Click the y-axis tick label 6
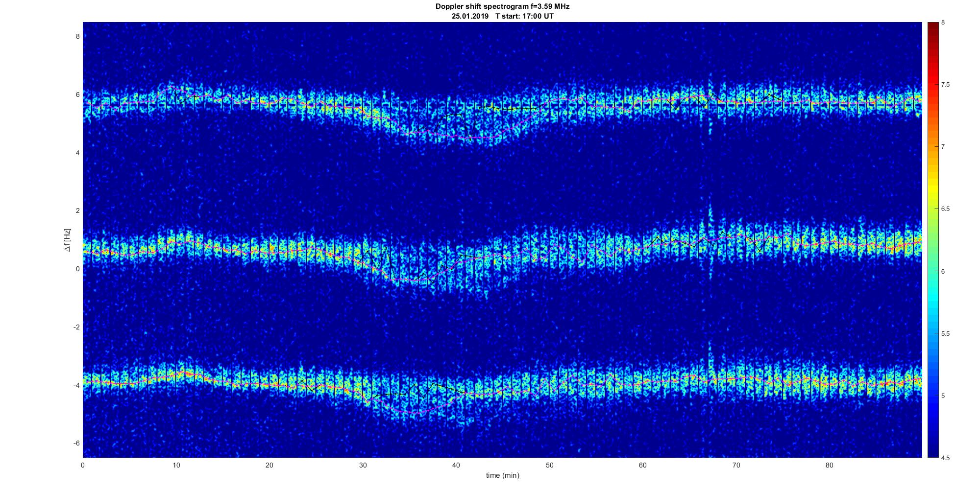Viewport: 980px width, 491px height. pos(77,94)
